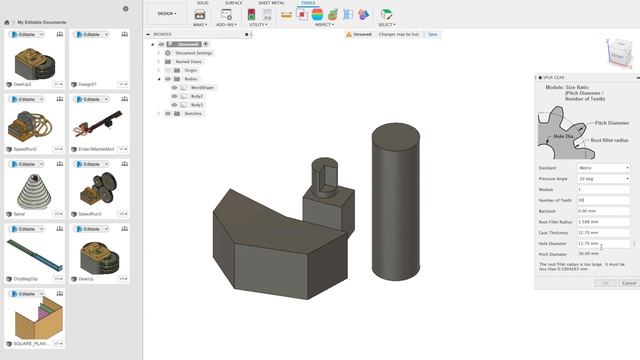The height and width of the screenshot is (360, 640).
Task: Collapse the root component tree
Action: tap(153, 44)
